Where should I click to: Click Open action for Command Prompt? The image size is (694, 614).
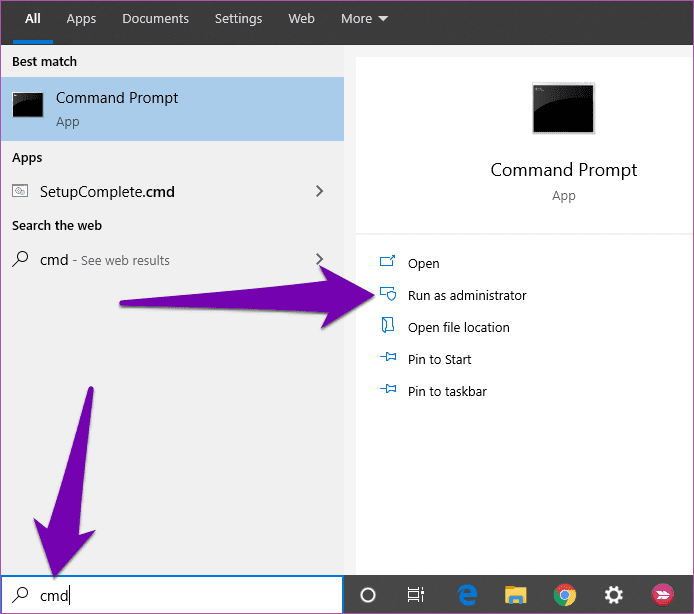(423, 263)
